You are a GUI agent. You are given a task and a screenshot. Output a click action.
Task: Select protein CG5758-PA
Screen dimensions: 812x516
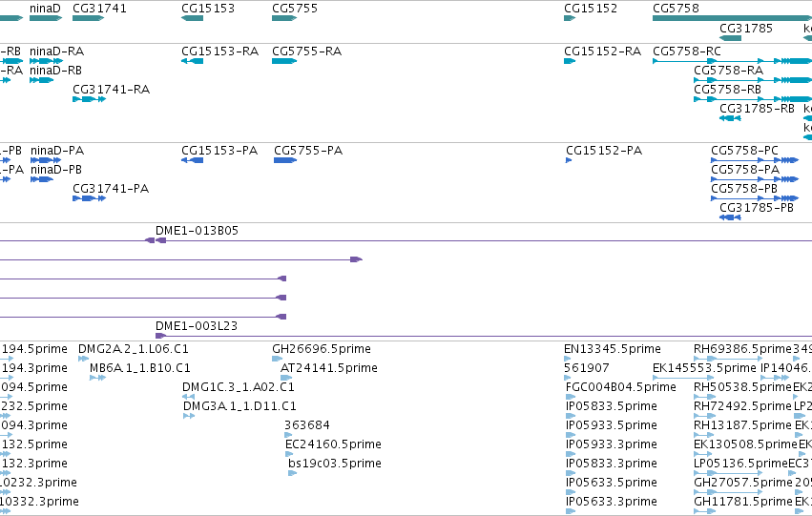click(x=755, y=179)
